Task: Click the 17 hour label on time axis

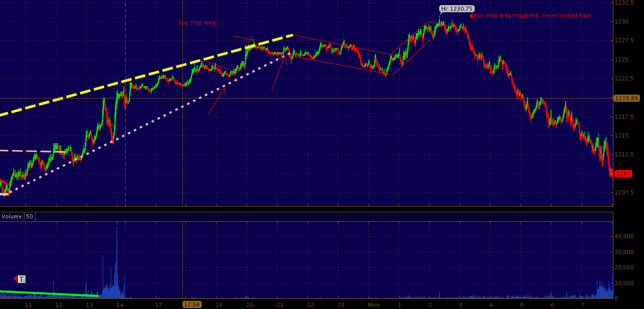Action: tap(159, 305)
